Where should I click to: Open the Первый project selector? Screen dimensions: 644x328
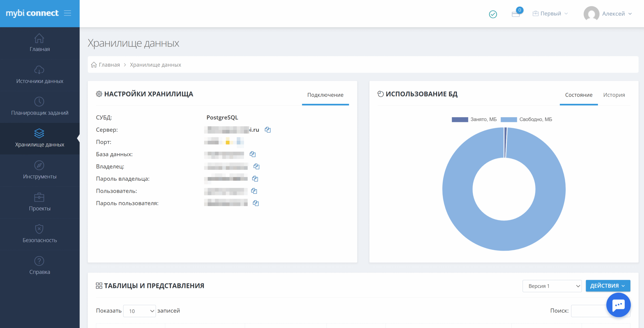(x=550, y=14)
